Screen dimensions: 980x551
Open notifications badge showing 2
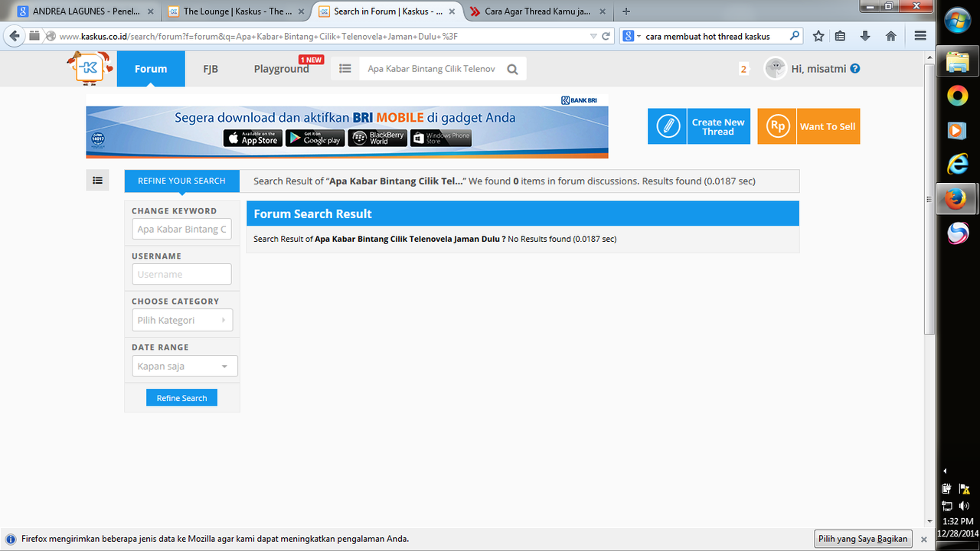point(743,69)
